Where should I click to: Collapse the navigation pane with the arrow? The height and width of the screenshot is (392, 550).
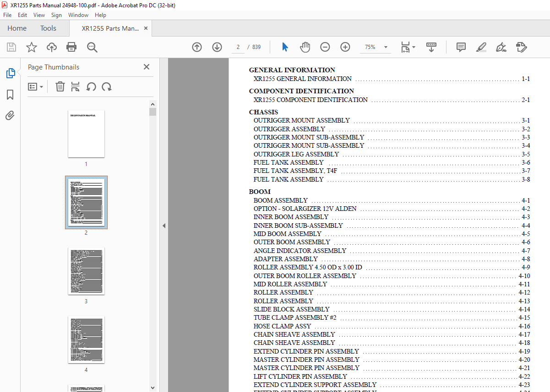click(164, 226)
